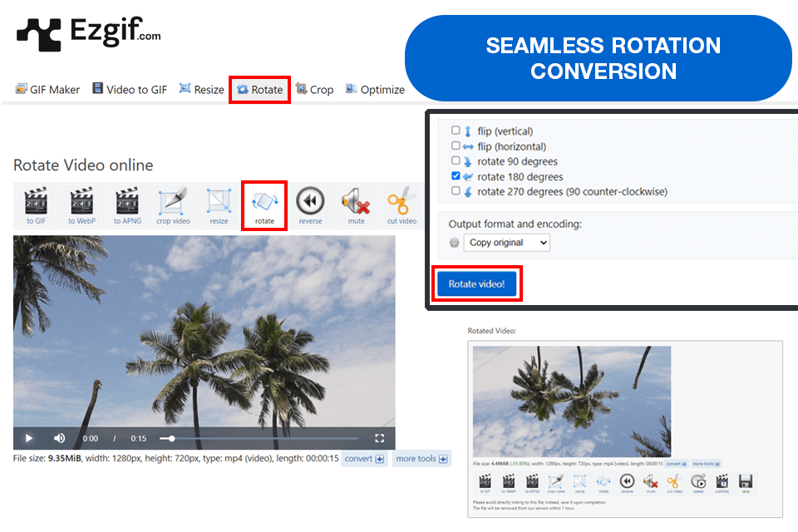This screenshot has width=798, height=532.
Task: Open the Optimize menu item
Action: pyautogui.click(x=375, y=90)
